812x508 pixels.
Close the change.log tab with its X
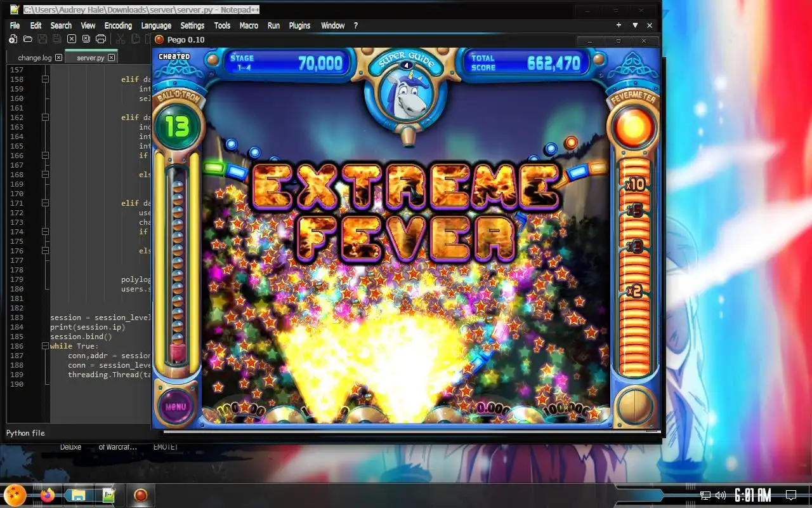point(59,58)
